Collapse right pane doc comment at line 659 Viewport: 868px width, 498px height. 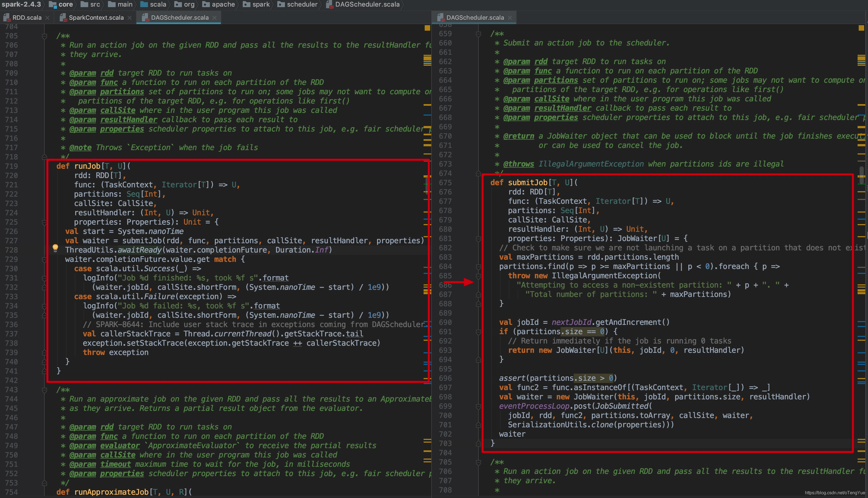tap(478, 34)
